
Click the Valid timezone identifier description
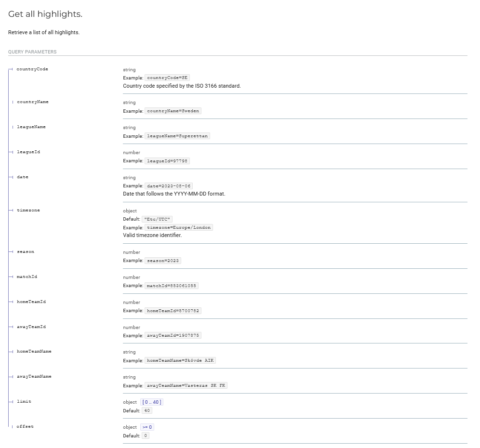click(152, 236)
